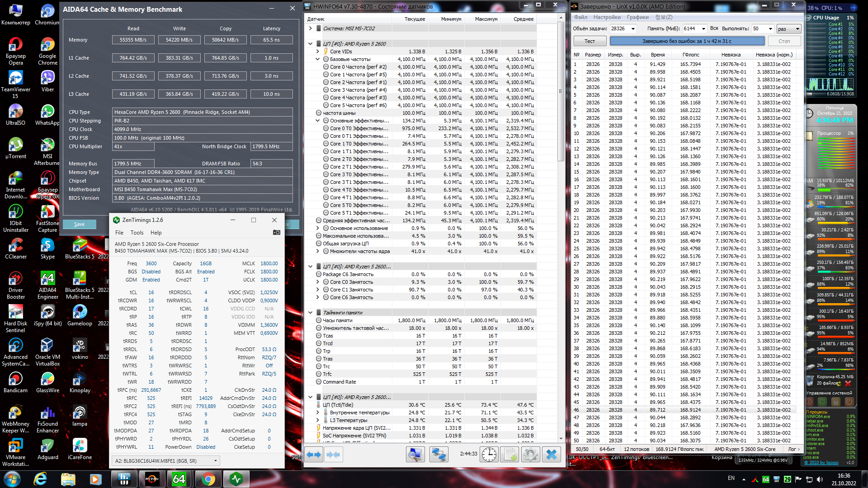Click HWiNFO blue X close sensors button
Viewport: 868px width, 488px height.
tap(552, 455)
